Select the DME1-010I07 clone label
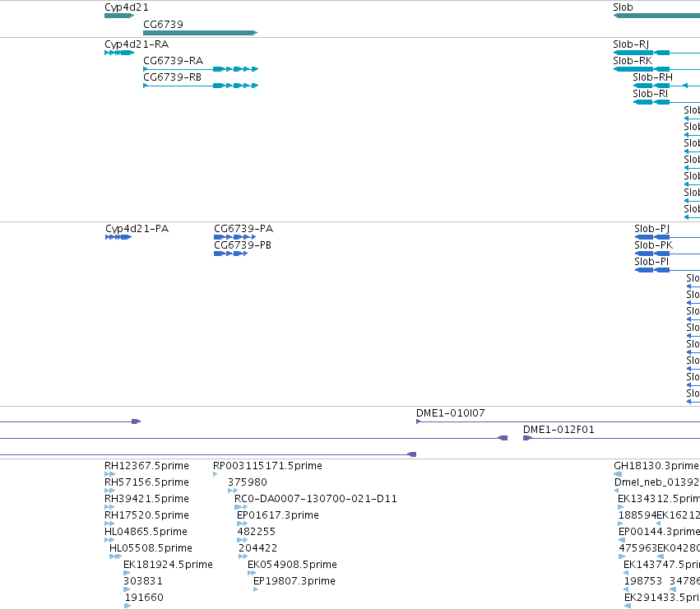The image size is (700, 610). tap(451, 413)
